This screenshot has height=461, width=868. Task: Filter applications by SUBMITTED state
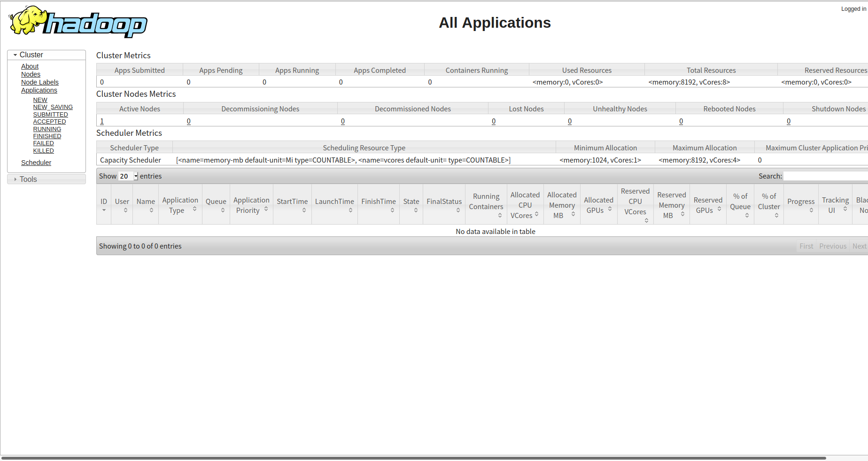click(50, 115)
